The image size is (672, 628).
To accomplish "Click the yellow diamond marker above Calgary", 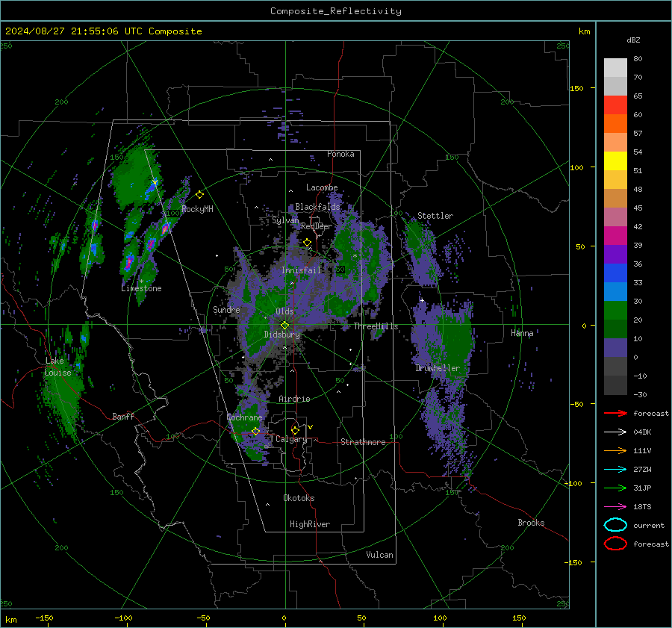I will [295, 430].
